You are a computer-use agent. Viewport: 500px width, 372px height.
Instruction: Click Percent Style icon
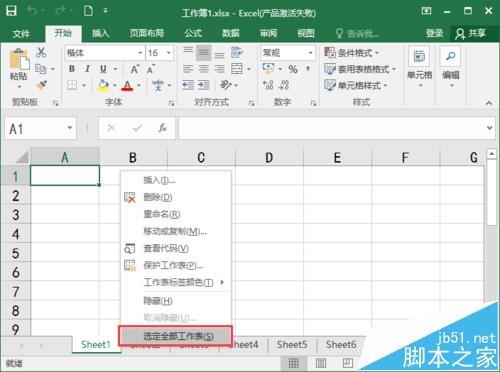[293, 69]
